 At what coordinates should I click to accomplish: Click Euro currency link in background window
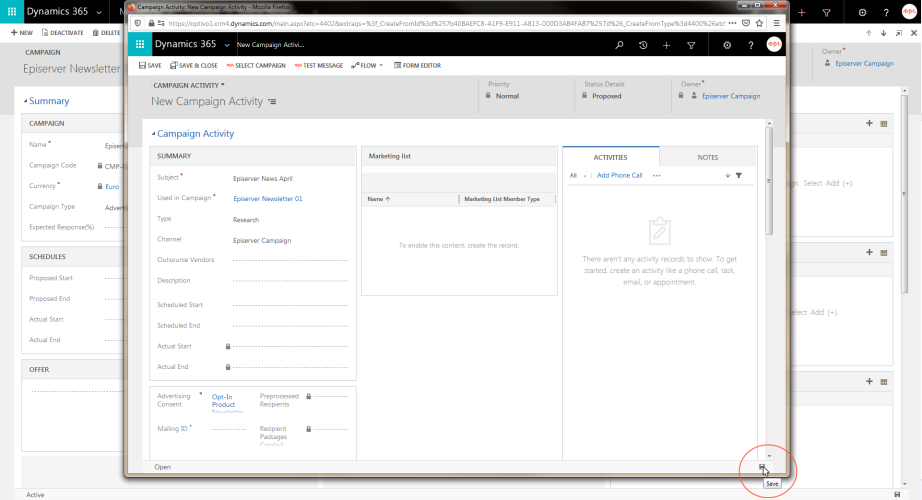tap(112, 186)
